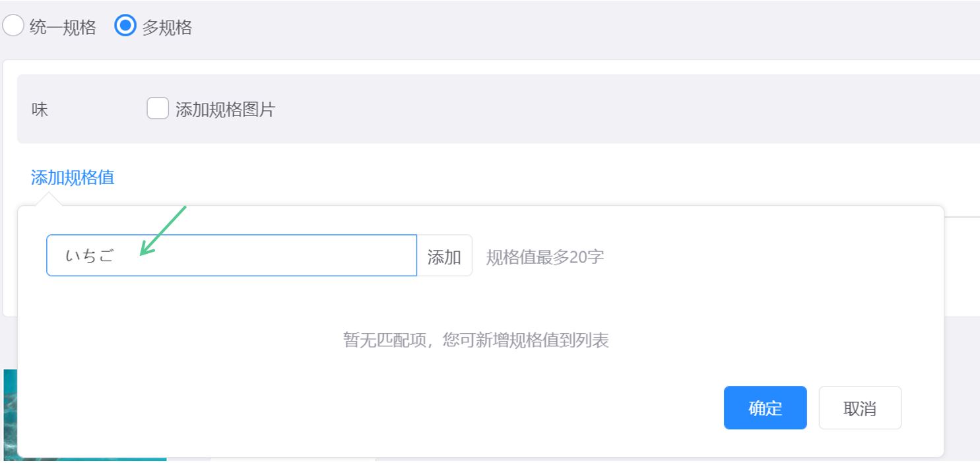Screen dimensions: 980x463
Task: Select the 多规格 radio button
Action: (x=125, y=26)
